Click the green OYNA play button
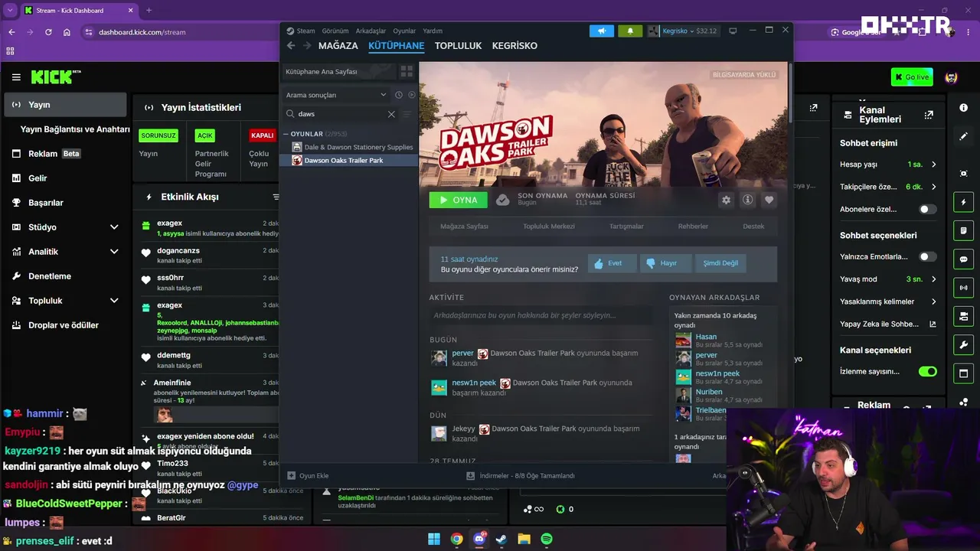Image resolution: width=980 pixels, height=551 pixels. pyautogui.click(x=459, y=200)
